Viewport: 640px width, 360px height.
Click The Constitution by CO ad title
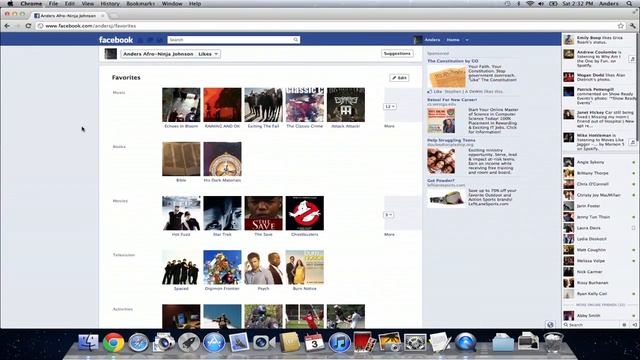point(453,61)
